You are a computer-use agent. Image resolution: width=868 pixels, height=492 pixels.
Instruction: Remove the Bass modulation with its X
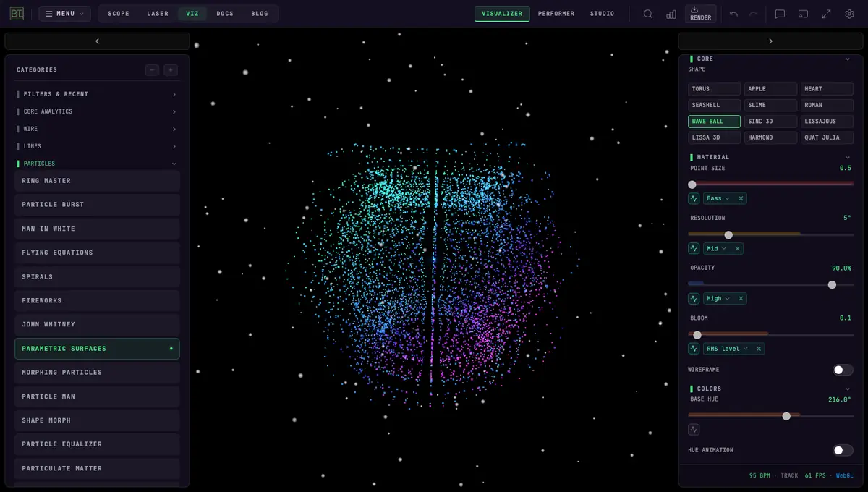point(741,198)
